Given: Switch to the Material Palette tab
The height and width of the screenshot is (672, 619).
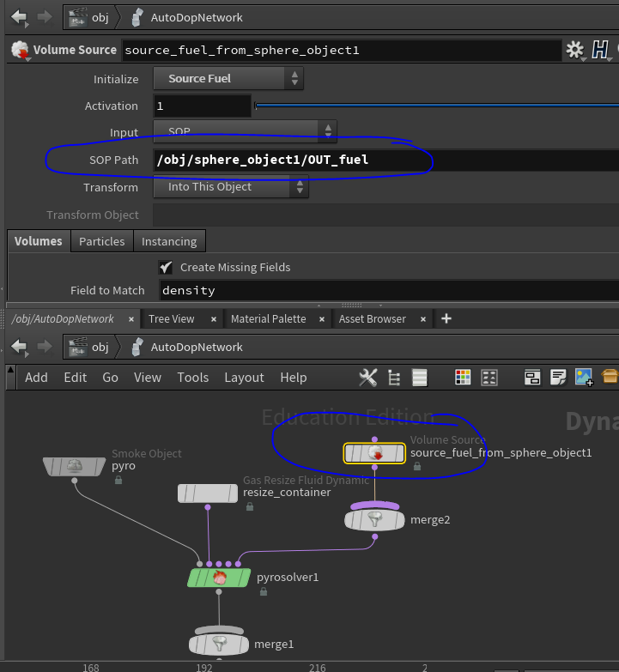Looking at the screenshot, I should click(x=268, y=318).
